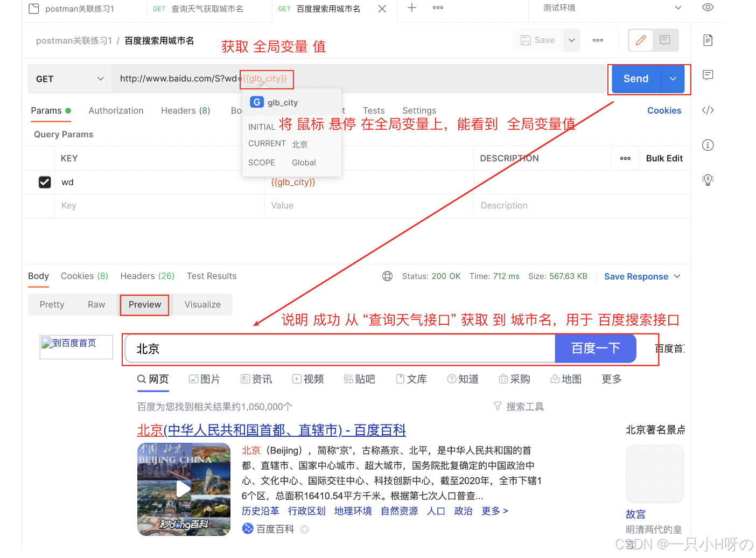This screenshot has height=558, width=756.
Task: Click the Save request button
Action: coord(538,40)
